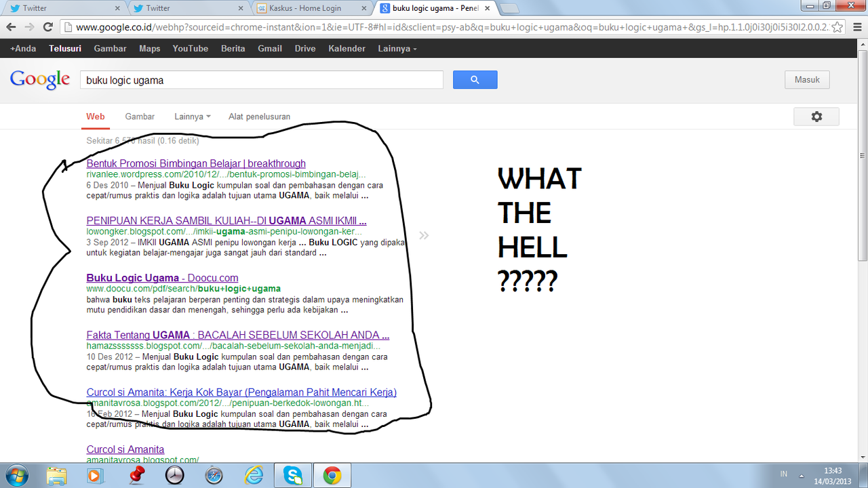Open Kerja Kok Bayar result link
Screen dimensions: 868x488
(x=241, y=392)
